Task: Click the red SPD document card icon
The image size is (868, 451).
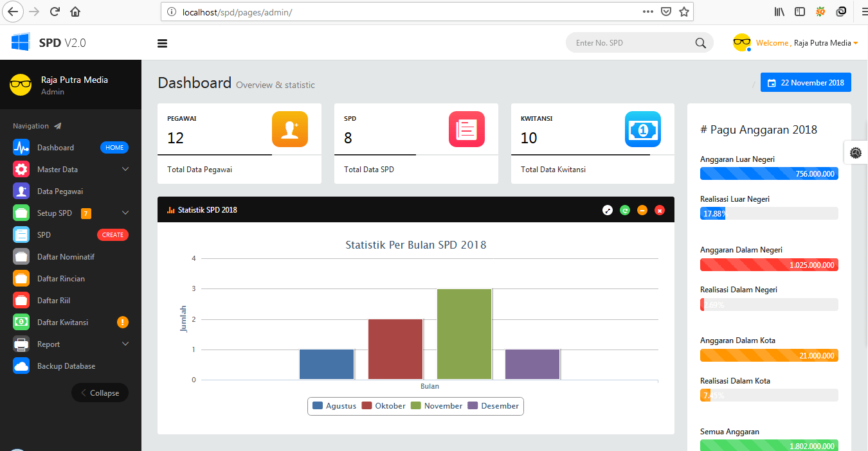Action: 466,129
